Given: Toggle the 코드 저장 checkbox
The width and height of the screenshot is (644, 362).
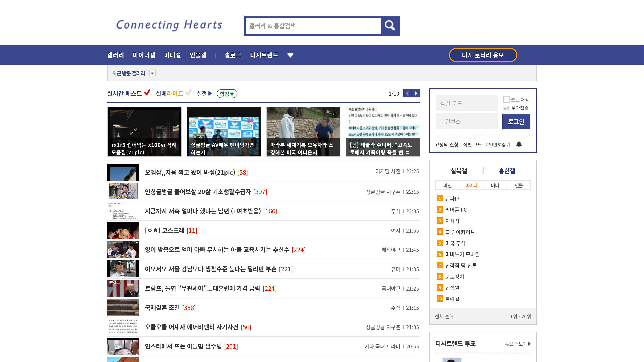Looking at the screenshot, I should tap(507, 99).
